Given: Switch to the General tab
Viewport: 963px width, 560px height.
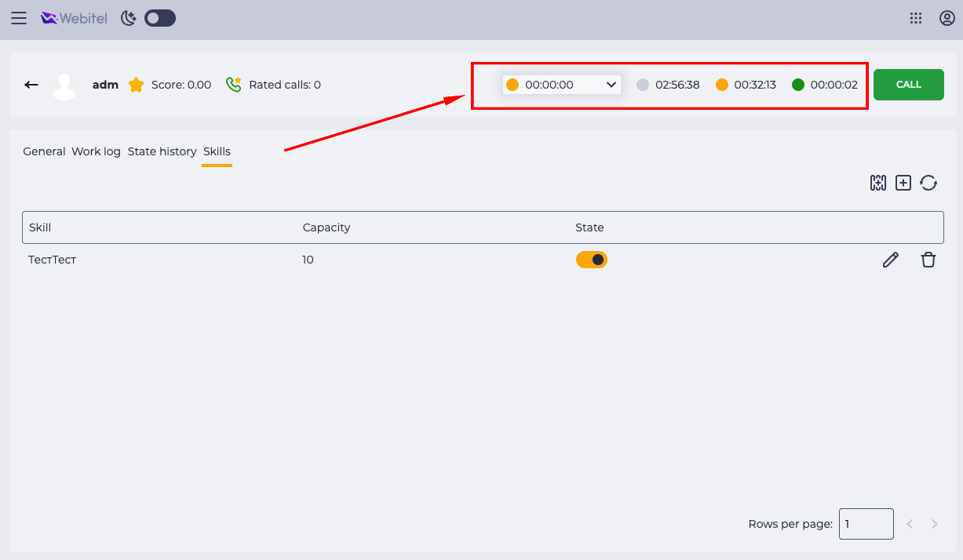Looking at the screenshot, I should (44, 151).
